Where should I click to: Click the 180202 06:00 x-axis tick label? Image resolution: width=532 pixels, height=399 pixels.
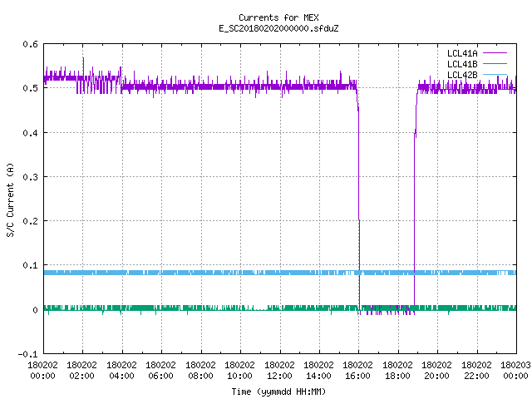coord(160,371)
